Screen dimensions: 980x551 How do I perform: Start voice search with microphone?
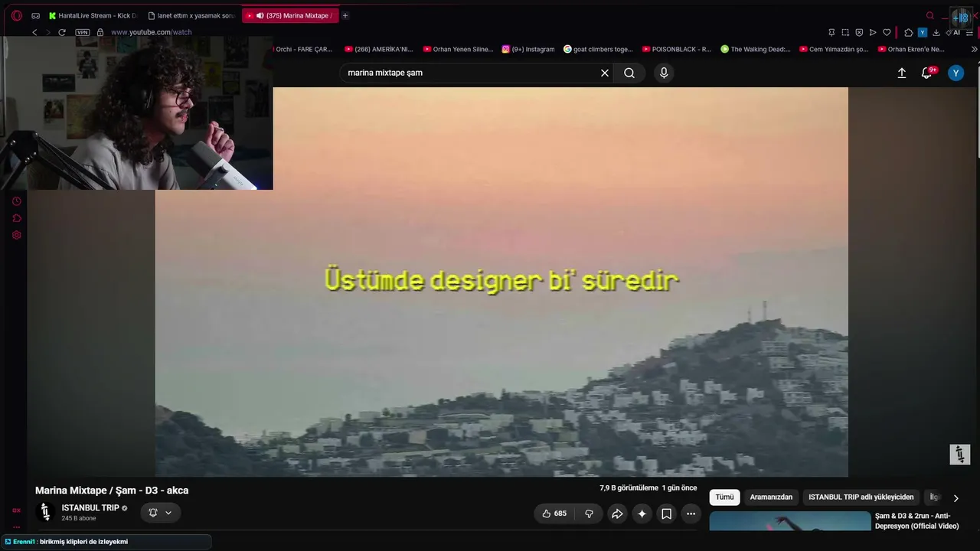pos(664,73)
